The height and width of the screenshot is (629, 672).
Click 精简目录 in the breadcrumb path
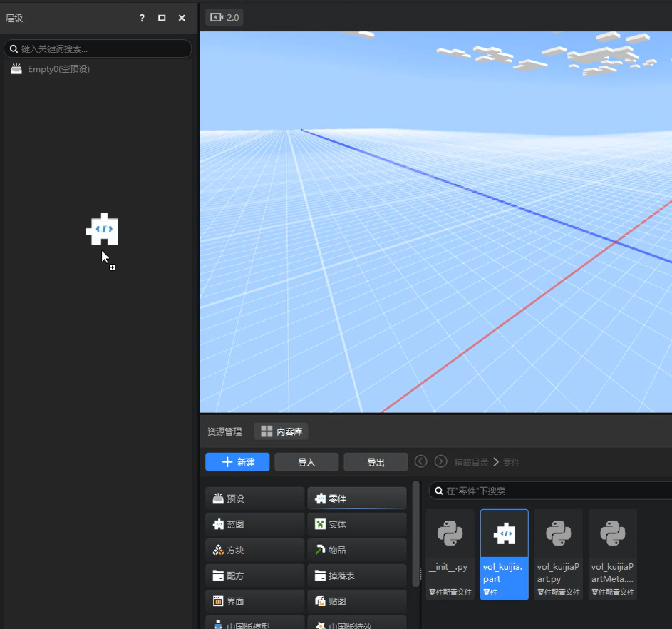pyautogui.click(x=471, y=462)
